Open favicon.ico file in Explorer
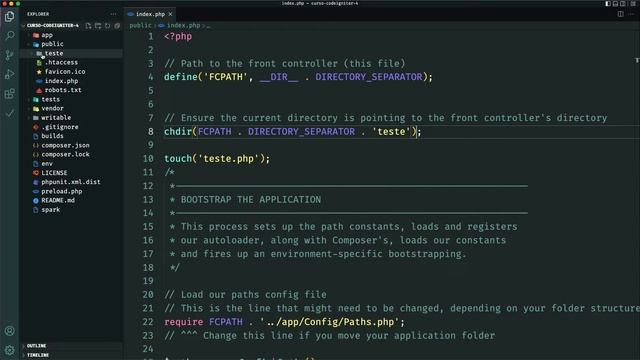The image size is (640, 360). click(x=64, y=72)
